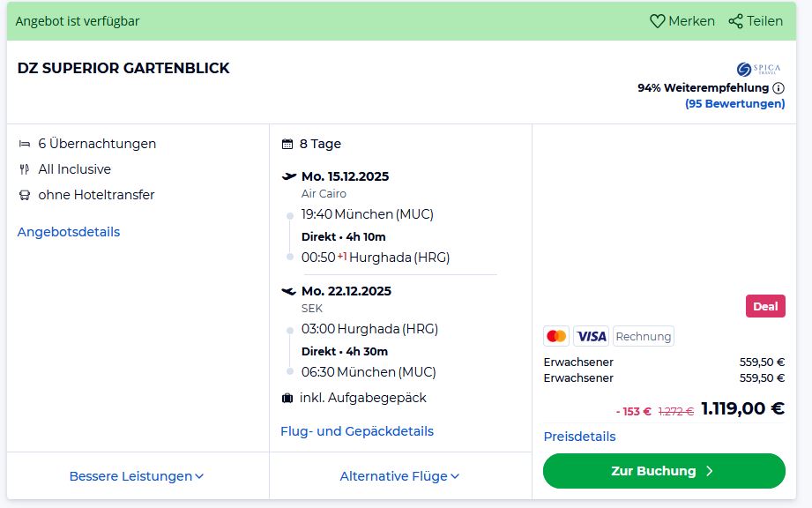
Task: Click the calendar icon beside 8 Tage
Action: [x=287, y=144]
